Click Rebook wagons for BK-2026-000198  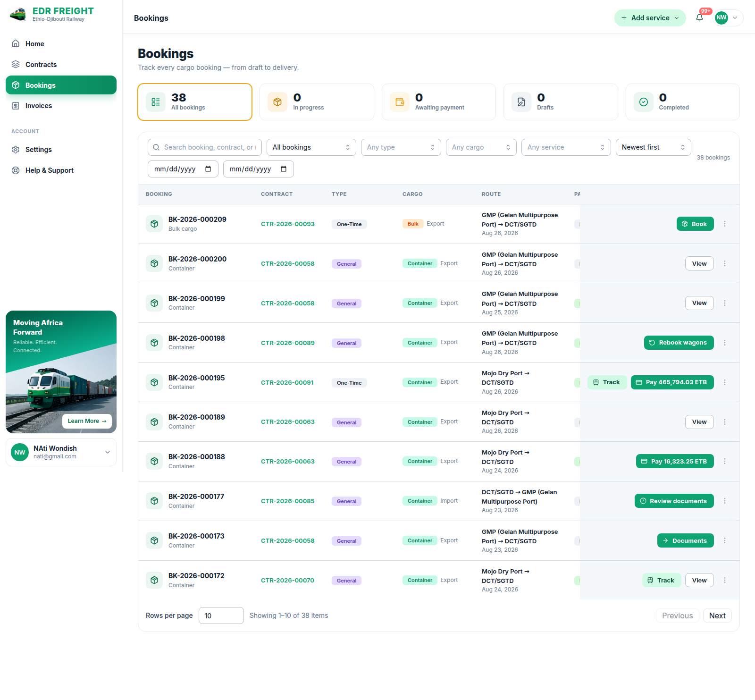pos(679,343)
